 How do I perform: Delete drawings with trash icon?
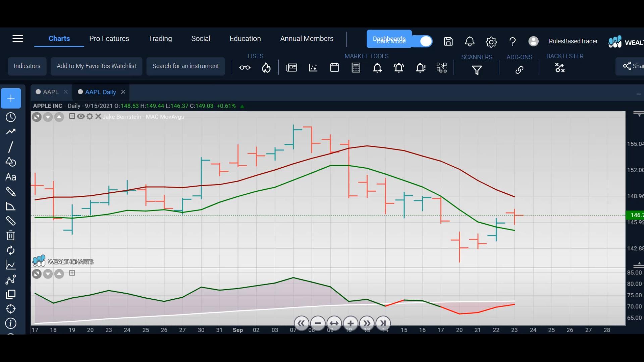[x=11, y=235]
